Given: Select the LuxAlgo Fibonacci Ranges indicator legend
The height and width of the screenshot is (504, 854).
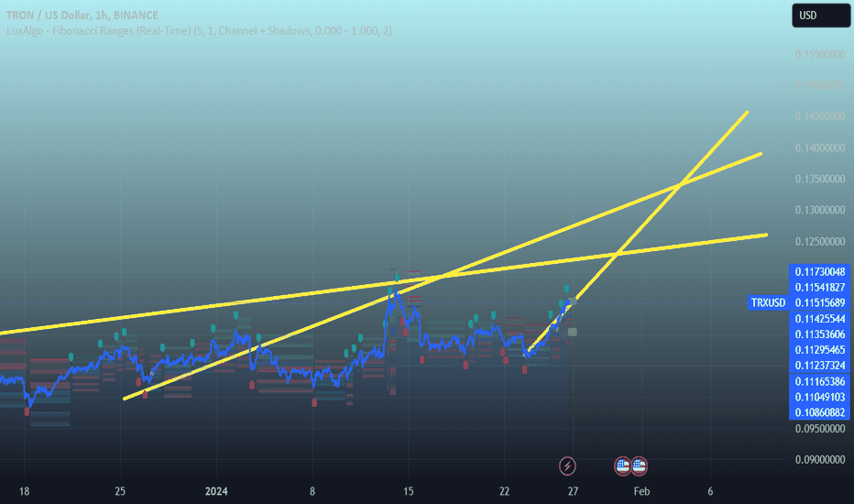Looking at the screenshot, I should pos(199,31).
